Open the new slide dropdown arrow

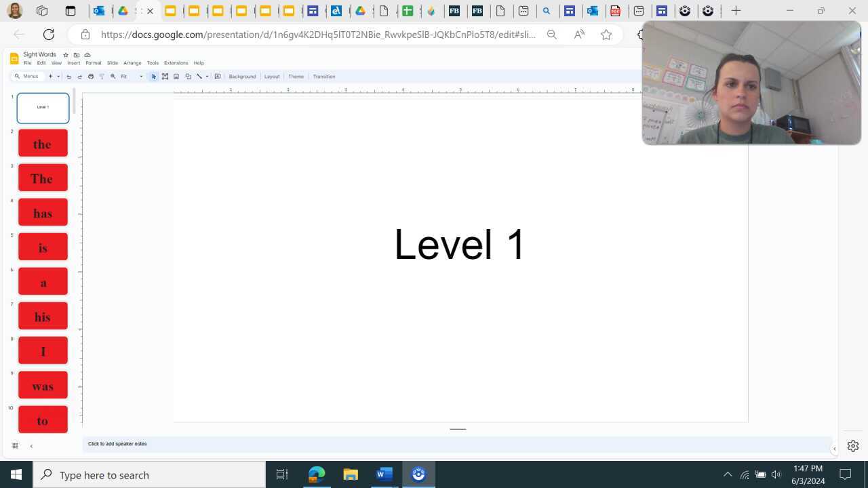pos(58,76)
